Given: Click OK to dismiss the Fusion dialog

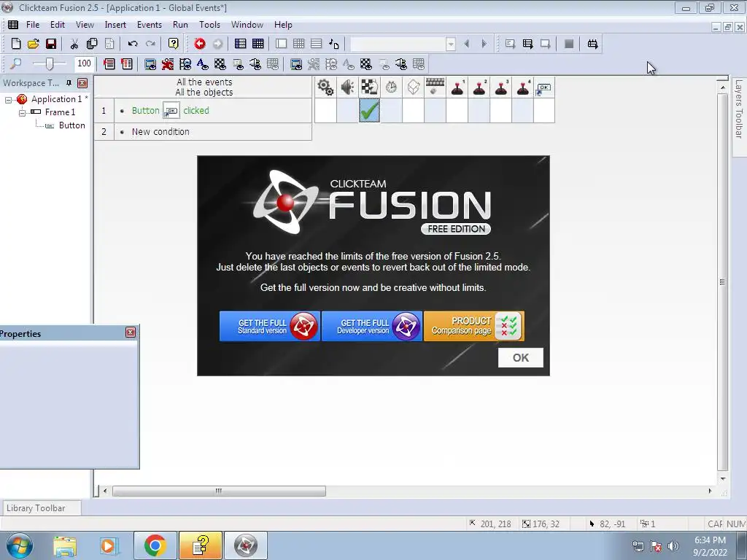Looking at the screenshot, I should click(x=521, y=357).
